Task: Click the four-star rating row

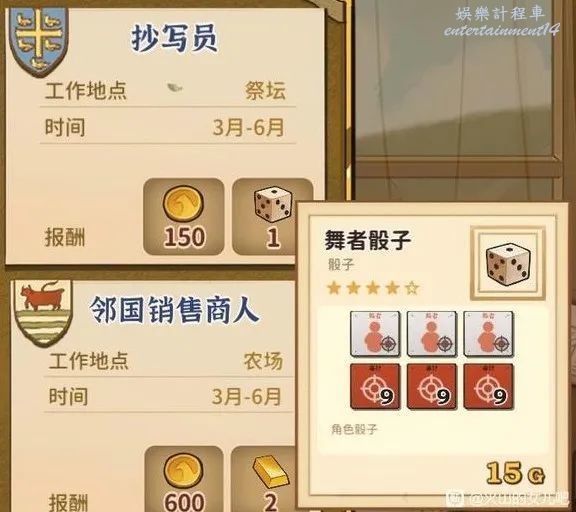Action: tap(373, 288)
